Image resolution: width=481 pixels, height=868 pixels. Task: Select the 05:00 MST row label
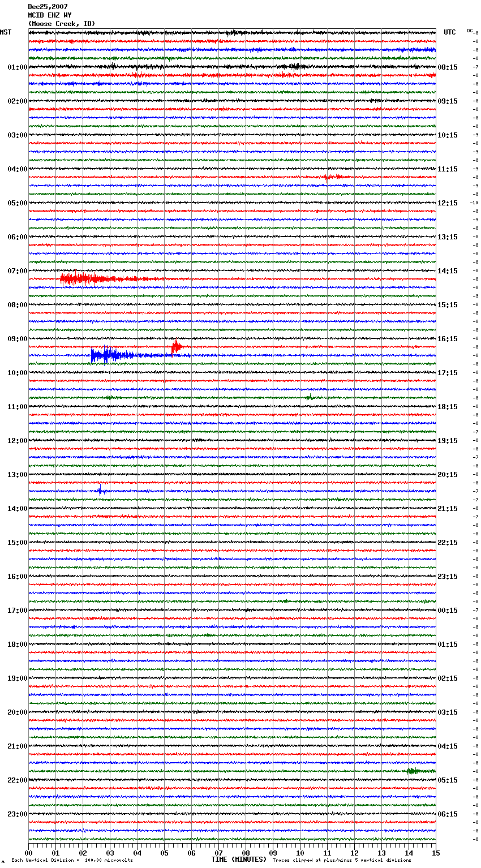pyautogui.click(x=18, y=203)
